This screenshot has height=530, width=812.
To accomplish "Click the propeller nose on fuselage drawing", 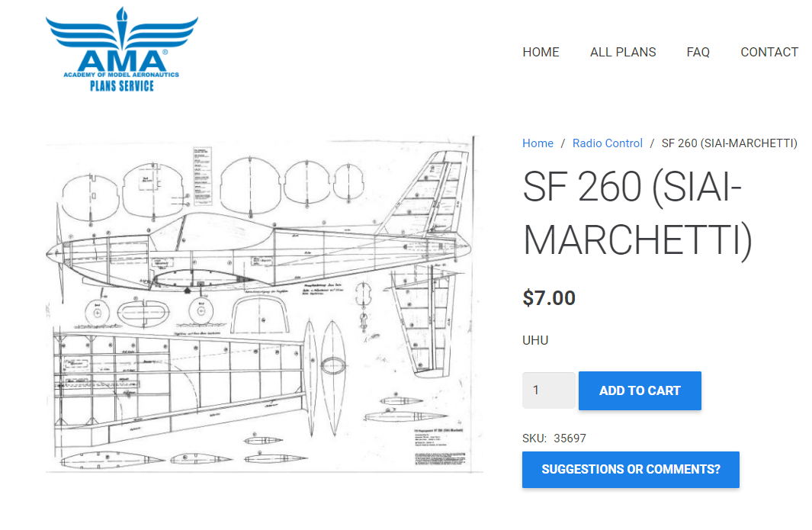I will pyautogui.click(x=56, y=250).
